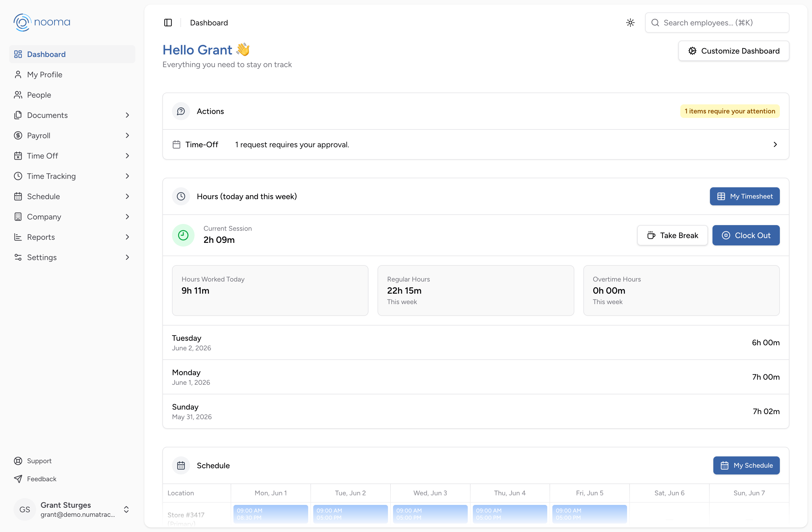Click the Settings sliders icon

pyautogui.click(x=18, y=257)
